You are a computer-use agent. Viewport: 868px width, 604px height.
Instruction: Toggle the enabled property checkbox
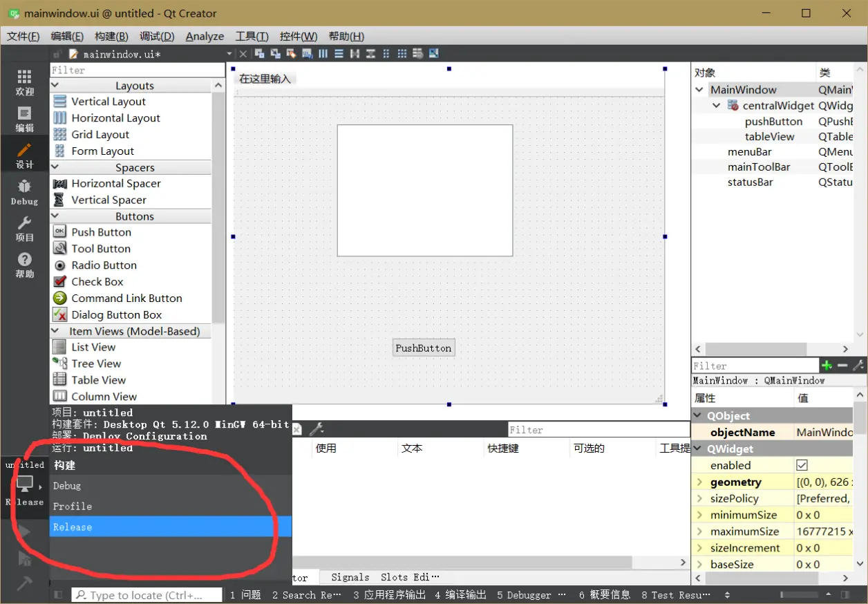802,465
